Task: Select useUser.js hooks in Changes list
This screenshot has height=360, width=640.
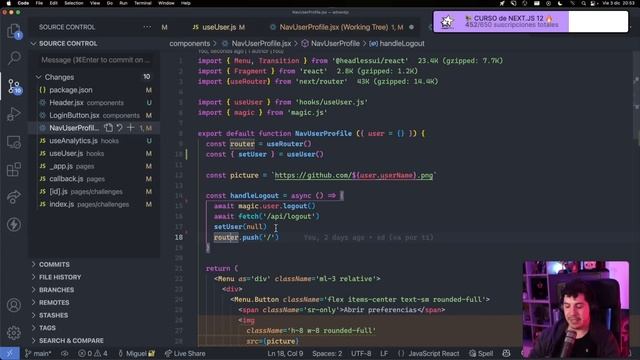Action: pos(94,153)
